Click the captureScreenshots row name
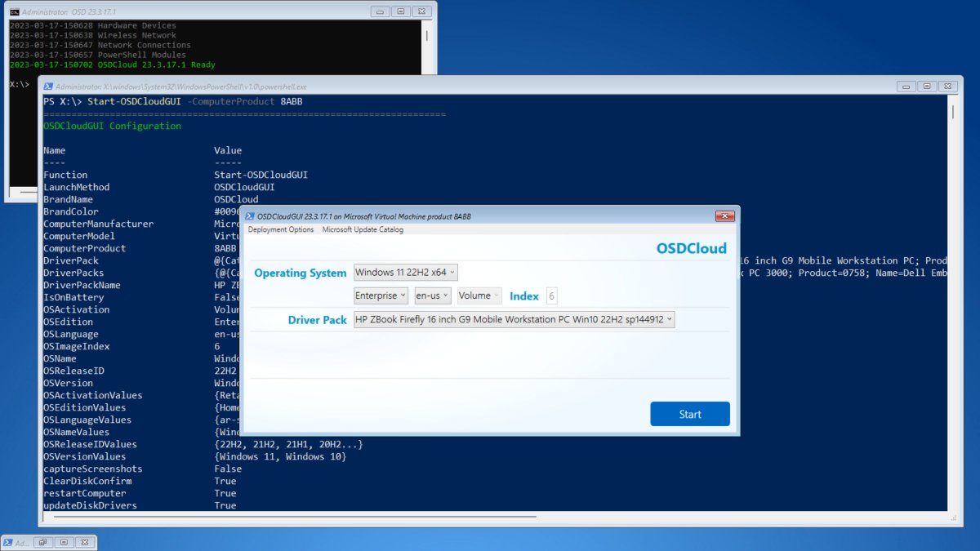This screenshot has width=980, height=551. coord(92,469)
